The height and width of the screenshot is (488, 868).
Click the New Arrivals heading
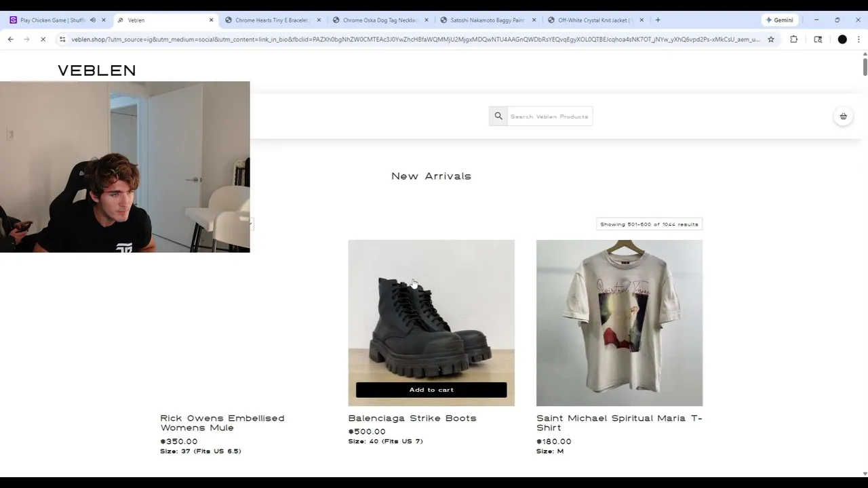tap(431, 176)
